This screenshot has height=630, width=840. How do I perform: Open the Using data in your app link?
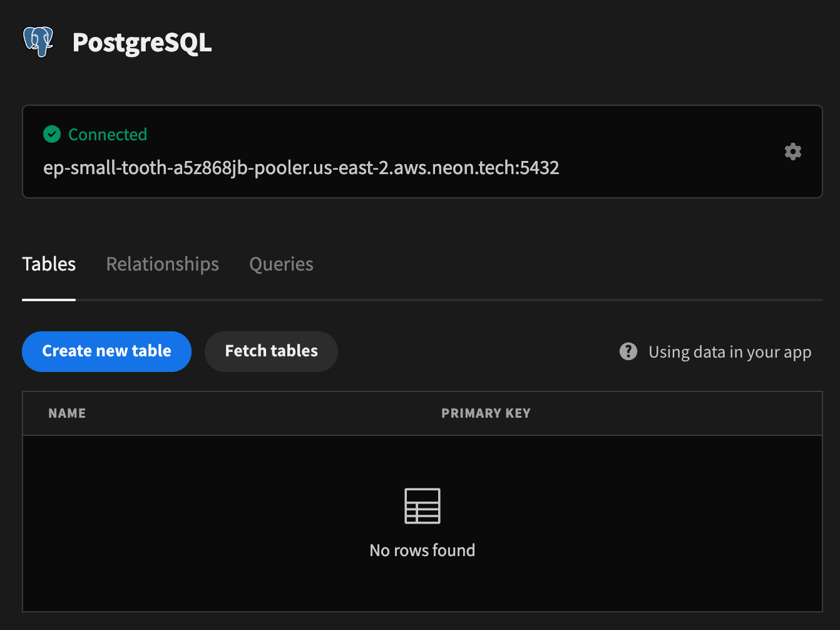[x=730, y=352]
